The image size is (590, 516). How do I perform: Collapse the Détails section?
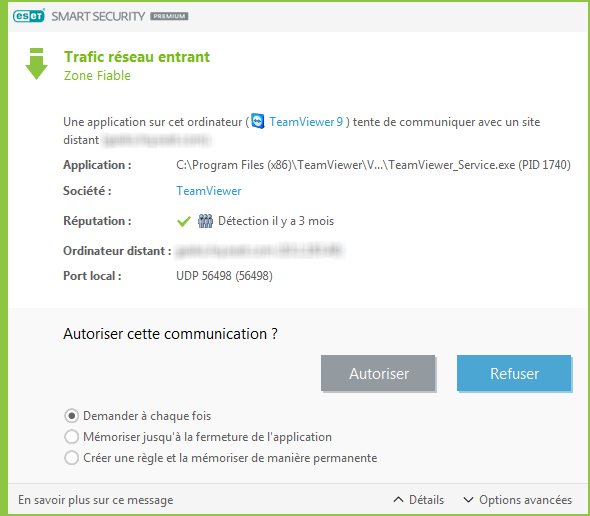(419, 499)
